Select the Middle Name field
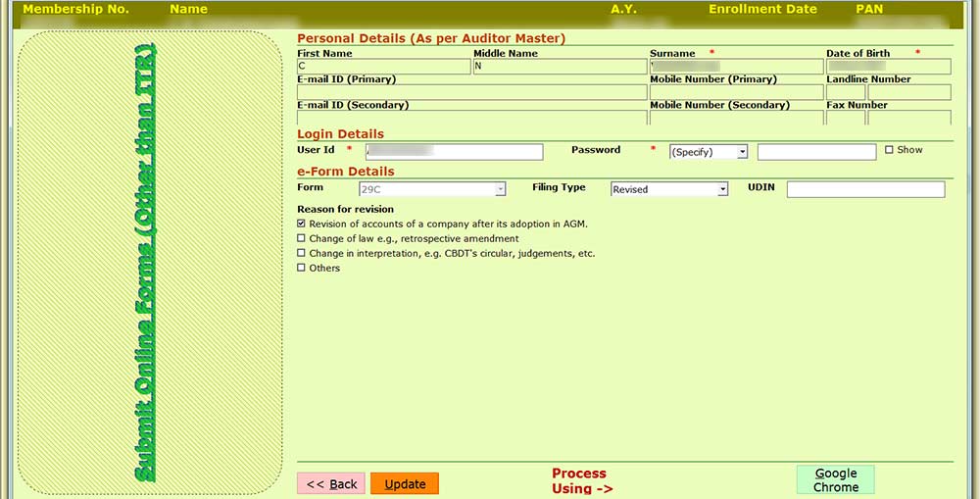The height and width of the screenshot is (499, 980). point(560,67)
